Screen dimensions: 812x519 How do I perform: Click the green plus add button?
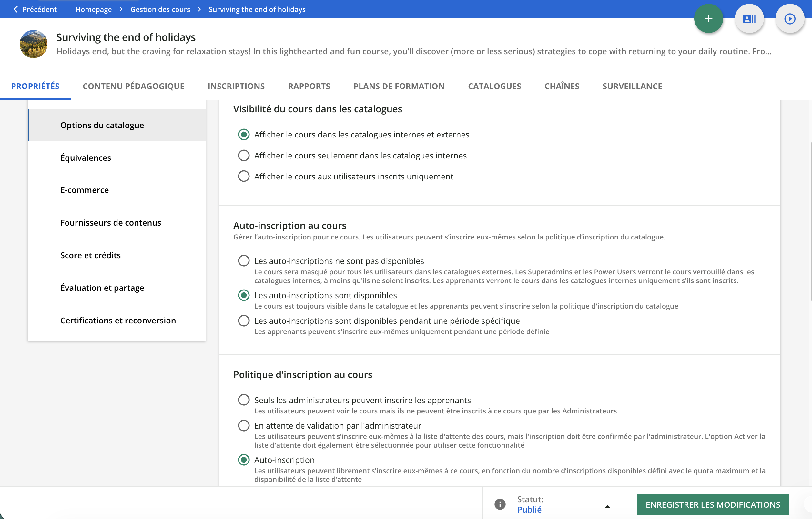point(708,18)
